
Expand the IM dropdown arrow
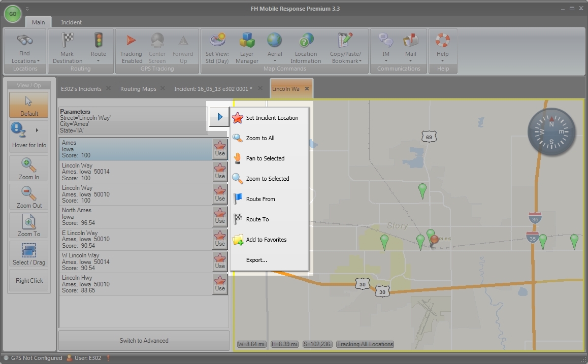point(386,61)
